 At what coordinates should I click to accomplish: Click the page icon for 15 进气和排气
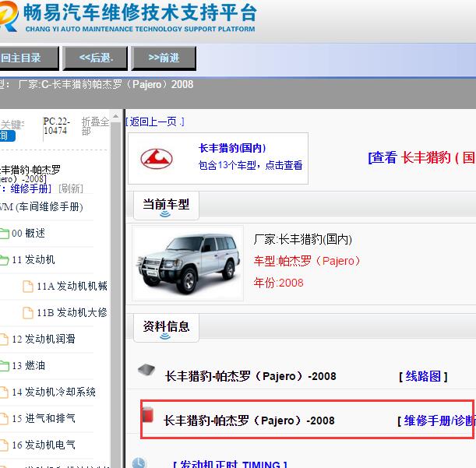[4, 418]
